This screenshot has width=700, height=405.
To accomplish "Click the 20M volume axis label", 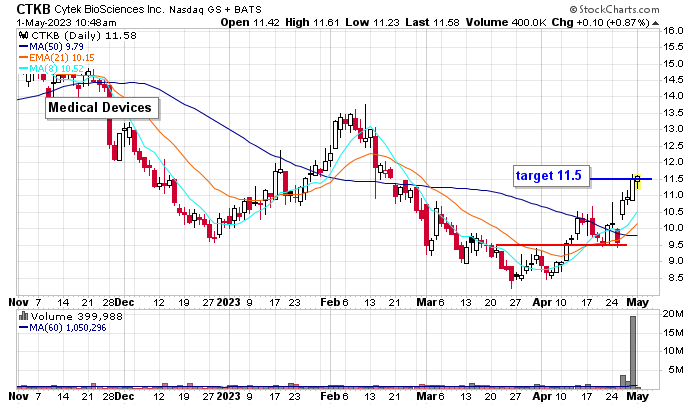I will 673,314.
